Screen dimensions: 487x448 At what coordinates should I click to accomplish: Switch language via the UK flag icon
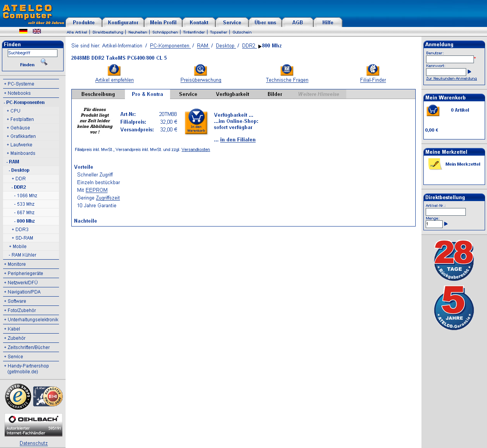pos(37,31)
